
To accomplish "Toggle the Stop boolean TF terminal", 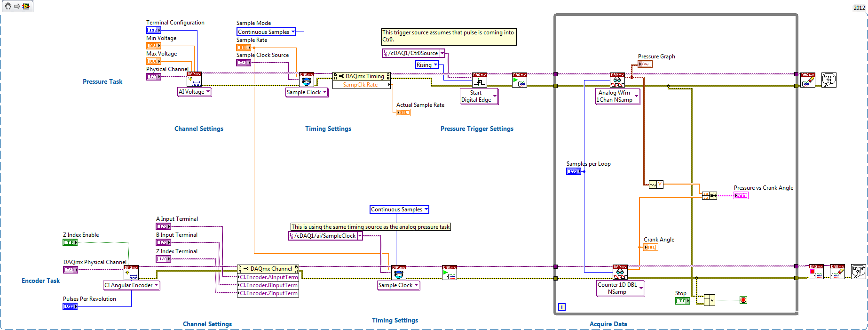I will pos(682,300).
